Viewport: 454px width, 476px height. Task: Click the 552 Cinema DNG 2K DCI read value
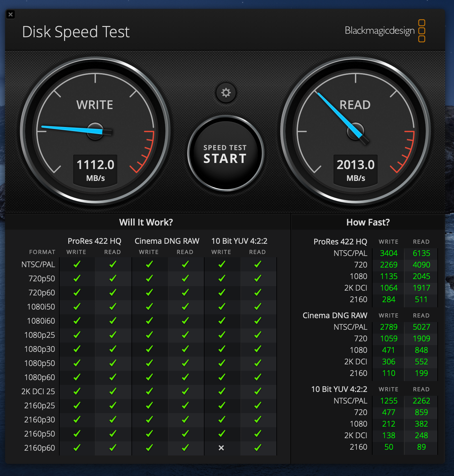pos(421,361)
